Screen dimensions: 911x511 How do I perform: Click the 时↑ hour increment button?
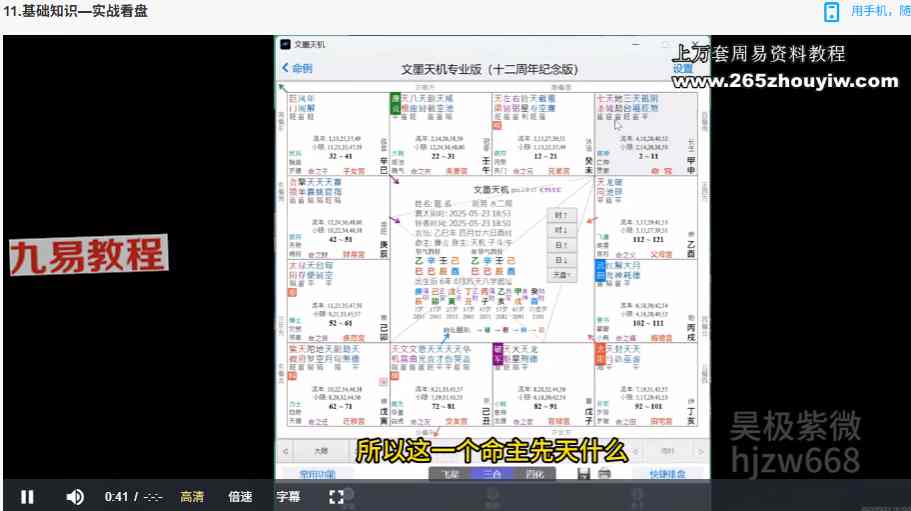(563, 216)
